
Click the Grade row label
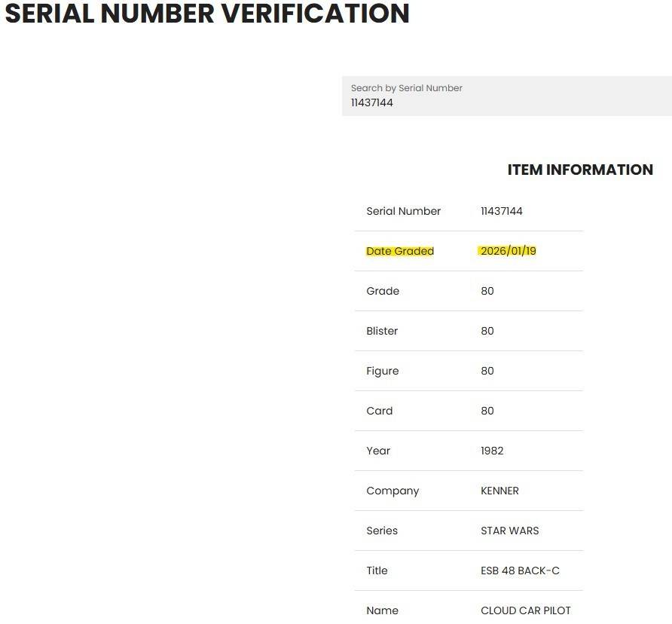[383, 291]
